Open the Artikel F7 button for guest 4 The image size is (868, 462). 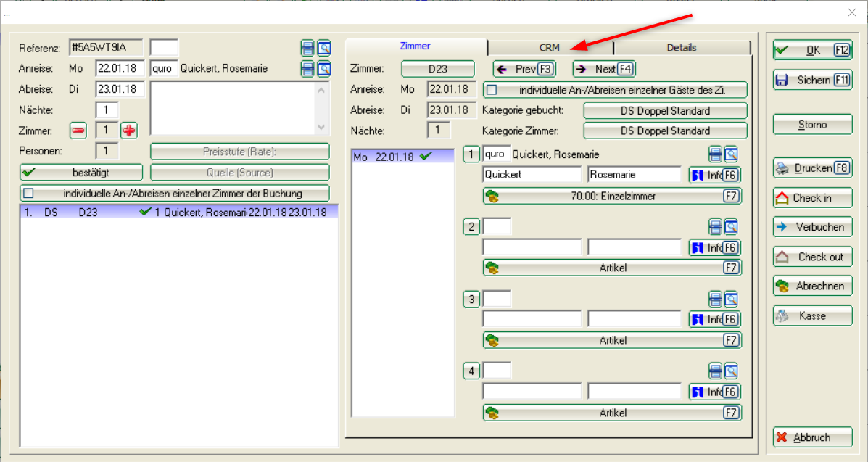click(612, 413)
